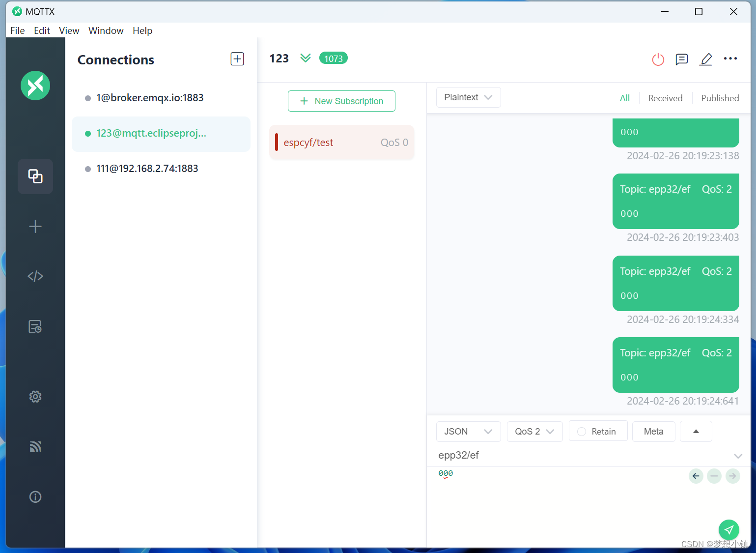This screenshot has height=553, width=756.
Task: Click the epp32/ef topic input field
Action: click(584, 456)
